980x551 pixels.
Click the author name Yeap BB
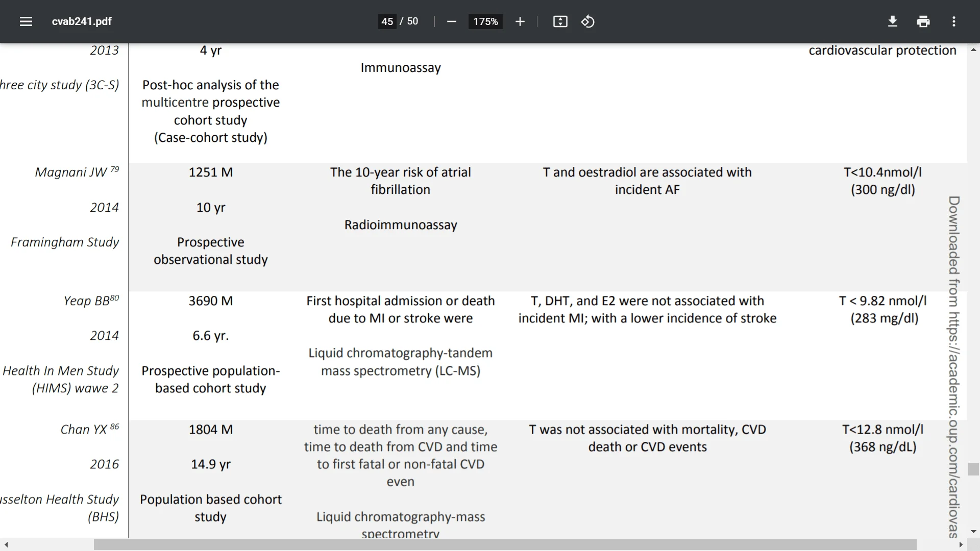tap(86, 301)
